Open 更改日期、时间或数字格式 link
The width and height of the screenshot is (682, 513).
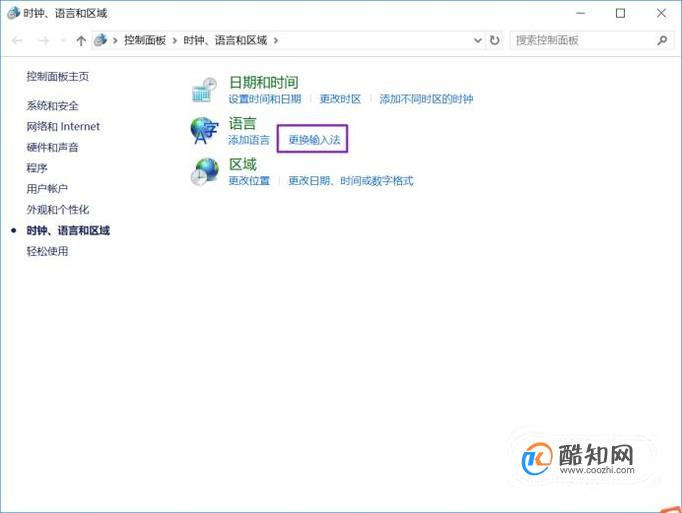(351, 181)
